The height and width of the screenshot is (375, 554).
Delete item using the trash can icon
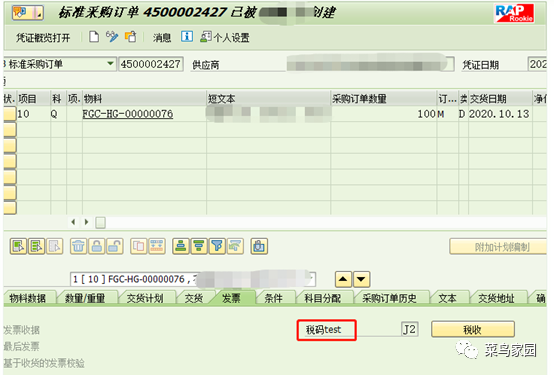[x=78, y=246]
